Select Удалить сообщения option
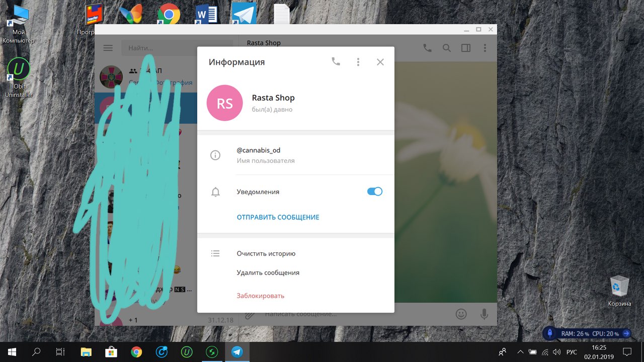This screenshot has width=644, height=362. point(268,273)
